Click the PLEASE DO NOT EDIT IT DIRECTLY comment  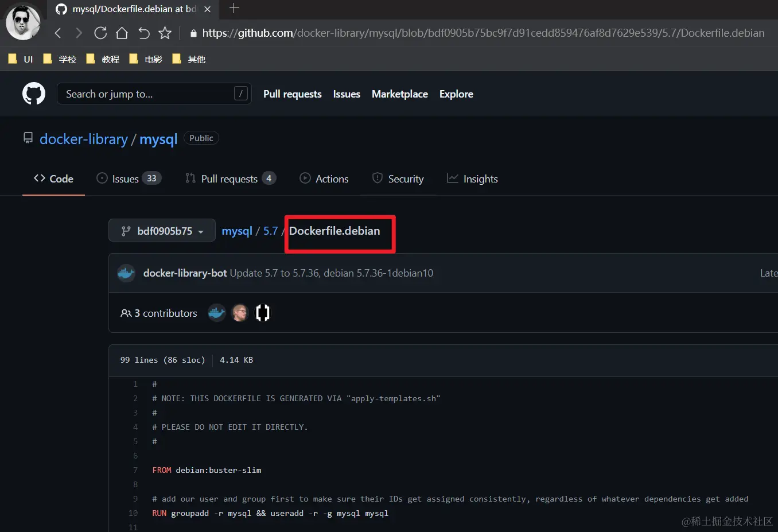pos(230,427)
